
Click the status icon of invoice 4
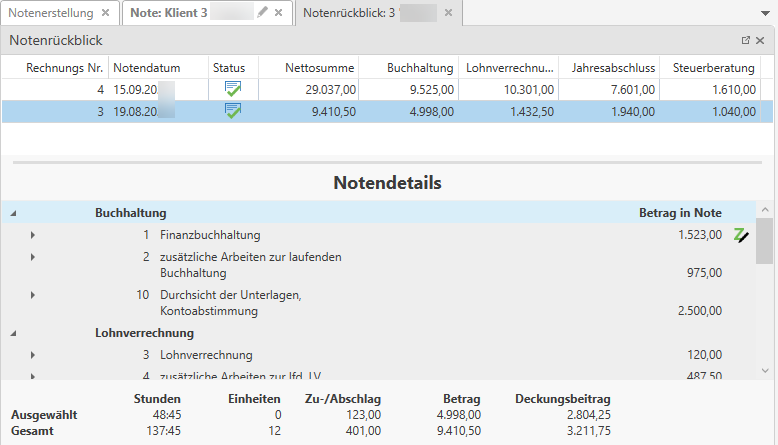click(x=233, y=89)
